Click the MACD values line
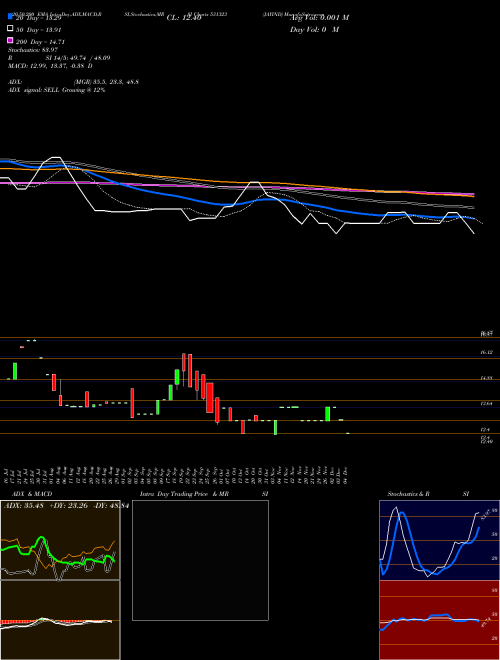Viewport: 500px width, 660px height. [x=50, y=66]
